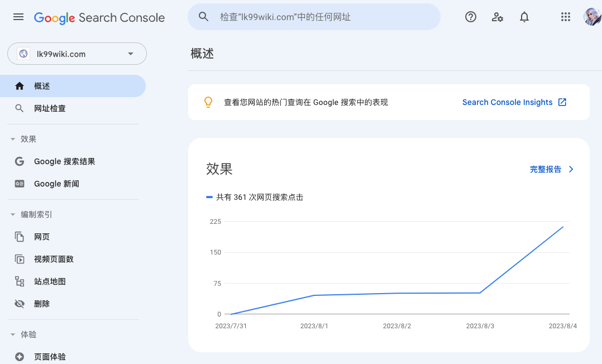Click the help question mark icon
Screen dimensions: 602x364
pos(471,17)
